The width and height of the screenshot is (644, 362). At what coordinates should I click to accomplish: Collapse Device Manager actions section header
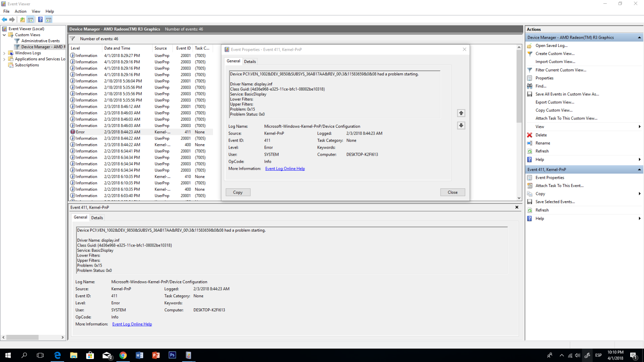[639, 38]
